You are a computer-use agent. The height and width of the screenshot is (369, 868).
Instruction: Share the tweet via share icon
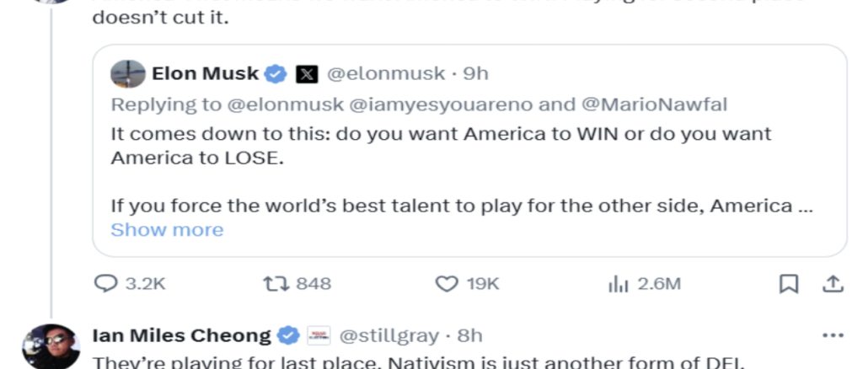832,285
